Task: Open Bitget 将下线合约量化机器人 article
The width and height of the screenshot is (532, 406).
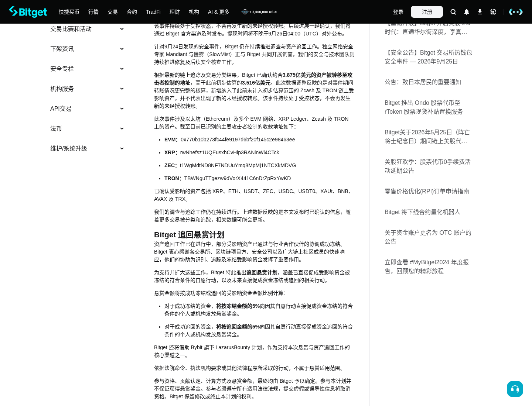Action: [x=422, y=212]
